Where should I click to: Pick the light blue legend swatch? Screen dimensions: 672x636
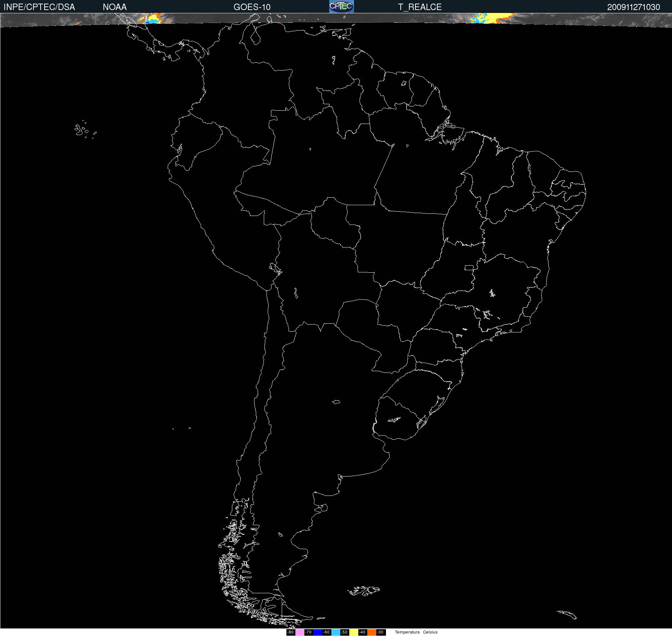click(336, 632)
